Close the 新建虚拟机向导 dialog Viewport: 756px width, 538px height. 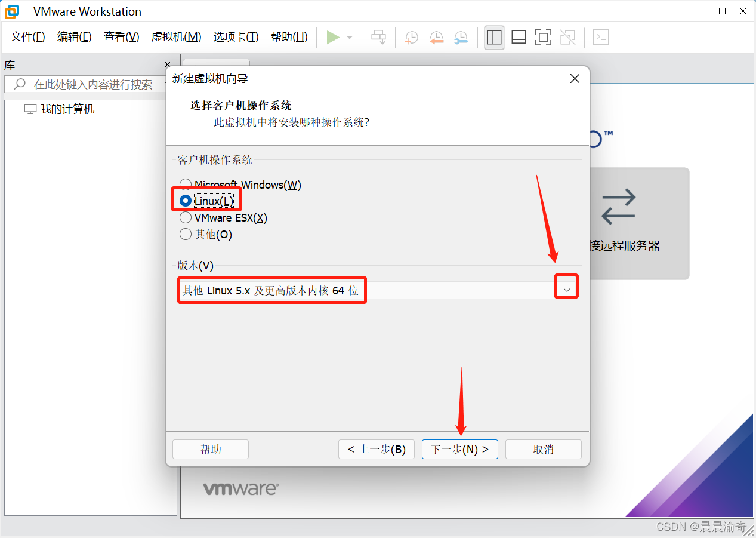[x=575, y=78]
